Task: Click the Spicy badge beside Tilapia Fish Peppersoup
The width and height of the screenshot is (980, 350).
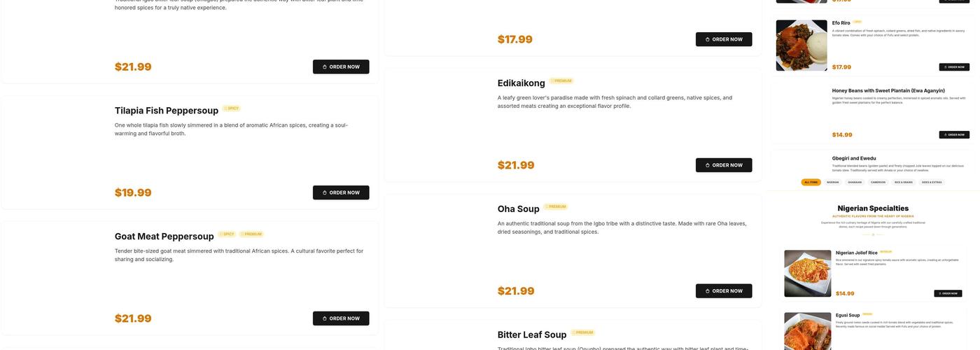Action: (x=232, y=108)
